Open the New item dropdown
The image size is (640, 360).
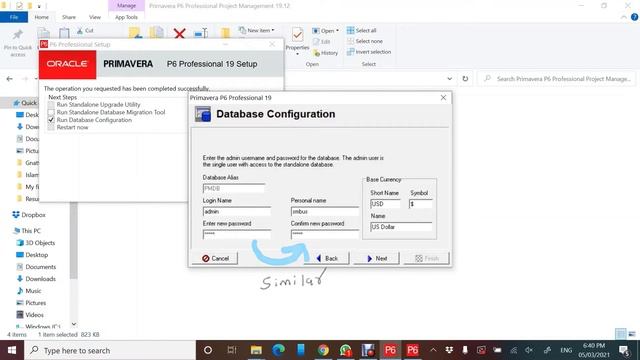tap(256, 30)
